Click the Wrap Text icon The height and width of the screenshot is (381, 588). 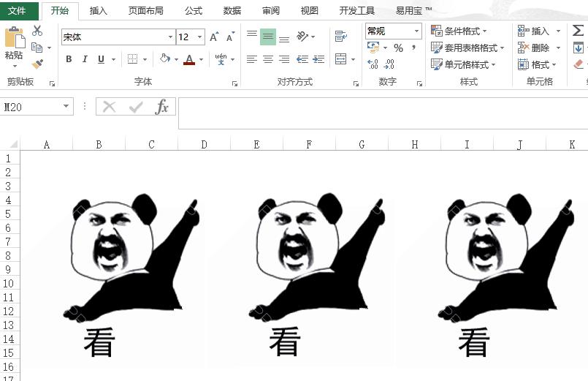[x=340, y=37]
